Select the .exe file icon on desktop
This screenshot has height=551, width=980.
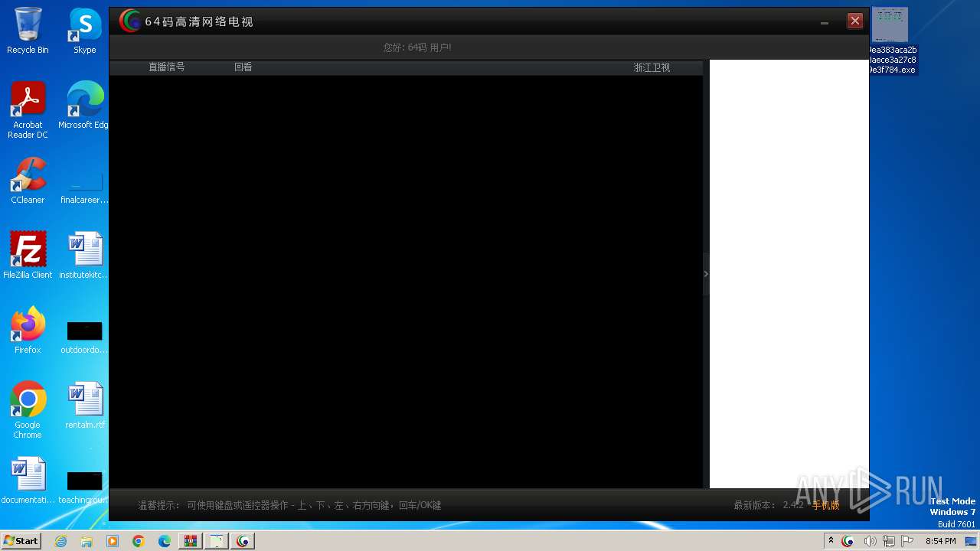coord(891,41)
